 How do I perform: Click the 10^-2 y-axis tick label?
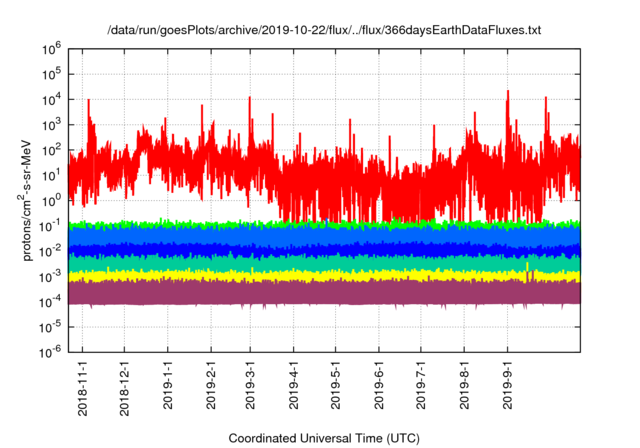tap(51, 252)
